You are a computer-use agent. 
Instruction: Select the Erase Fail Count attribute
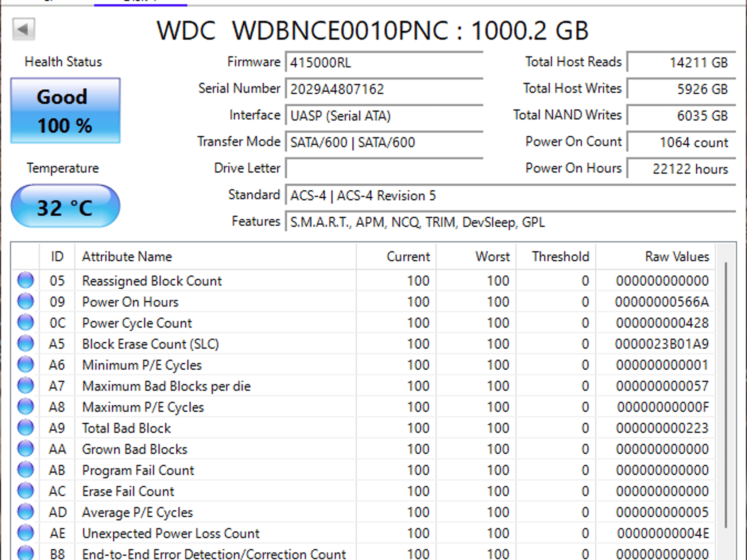coord(128,491)
